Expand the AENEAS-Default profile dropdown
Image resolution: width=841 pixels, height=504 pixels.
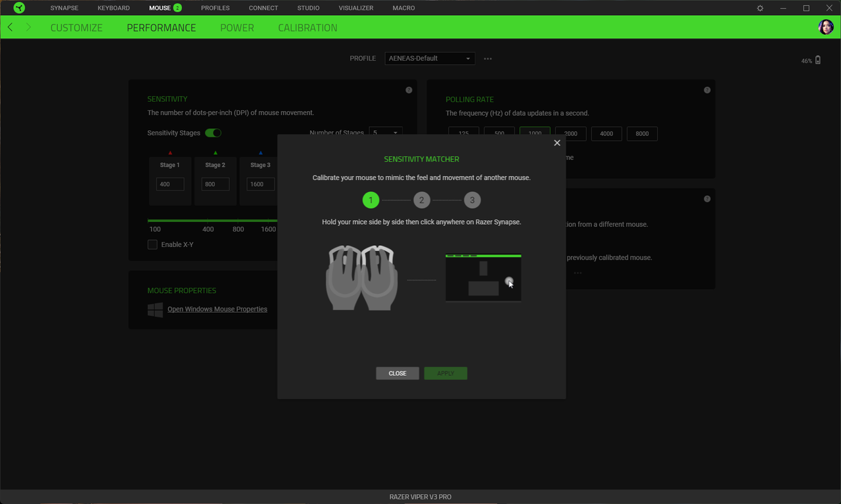[x=430, y=58]
